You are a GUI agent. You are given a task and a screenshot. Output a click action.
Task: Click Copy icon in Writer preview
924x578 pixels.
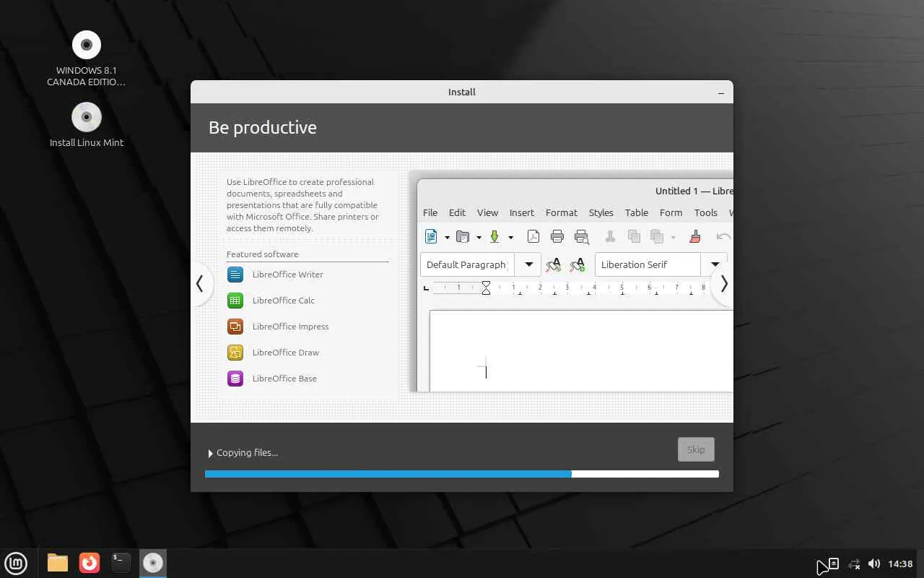pos(635,236)
